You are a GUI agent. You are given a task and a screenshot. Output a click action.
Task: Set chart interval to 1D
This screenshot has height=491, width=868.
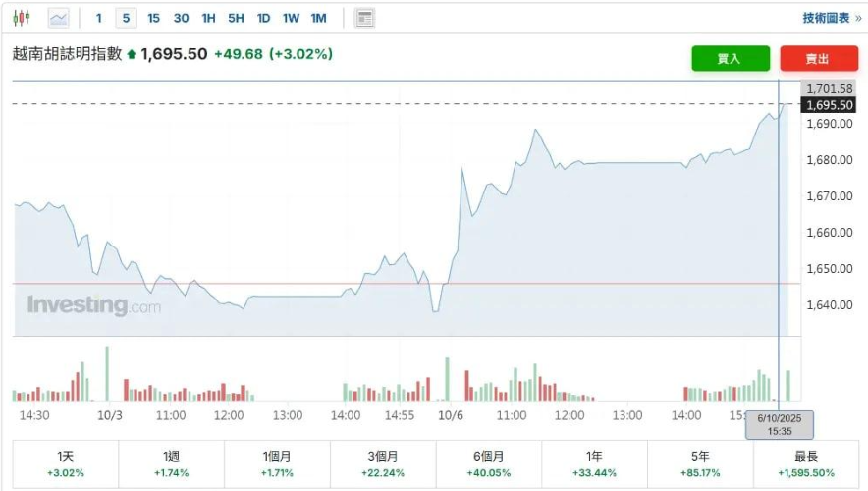point(263,18)
